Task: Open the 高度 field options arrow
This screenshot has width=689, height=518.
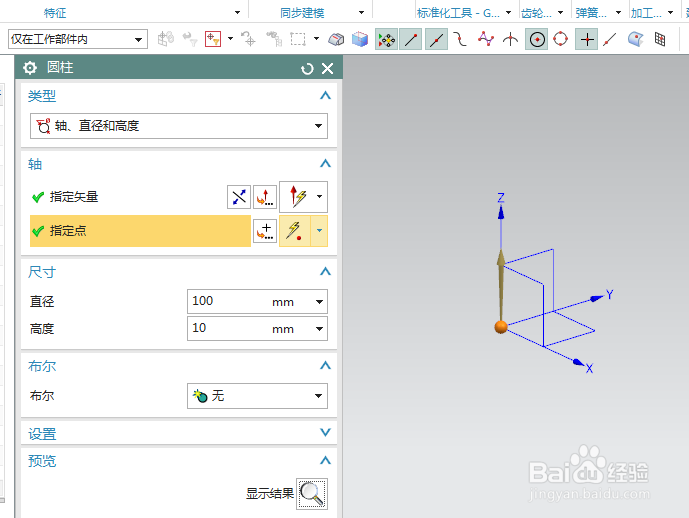Action: [x=319, y=329]
